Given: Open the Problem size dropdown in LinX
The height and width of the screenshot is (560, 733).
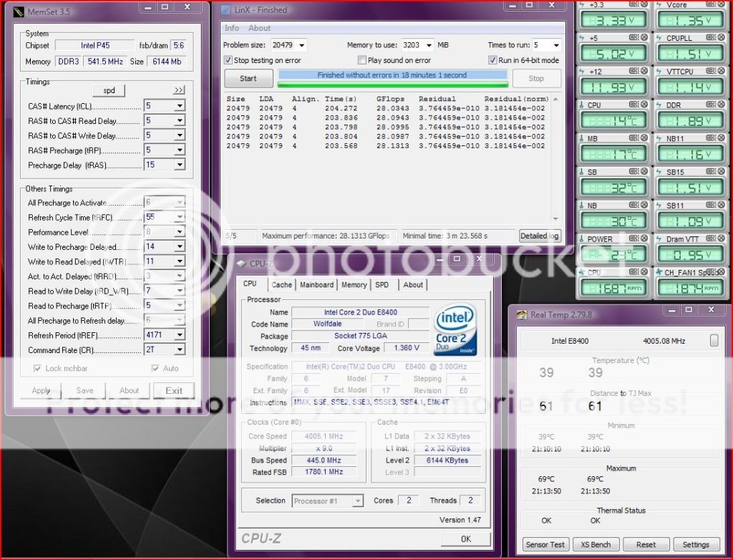Looking at the screenshot, I should click(x=302, y=45).
